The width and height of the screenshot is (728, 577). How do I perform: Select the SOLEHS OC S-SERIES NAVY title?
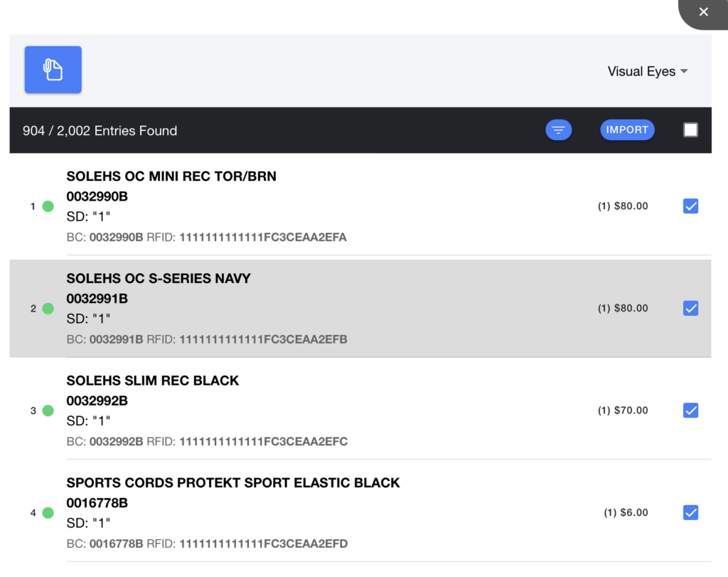[x=159, y=279]
